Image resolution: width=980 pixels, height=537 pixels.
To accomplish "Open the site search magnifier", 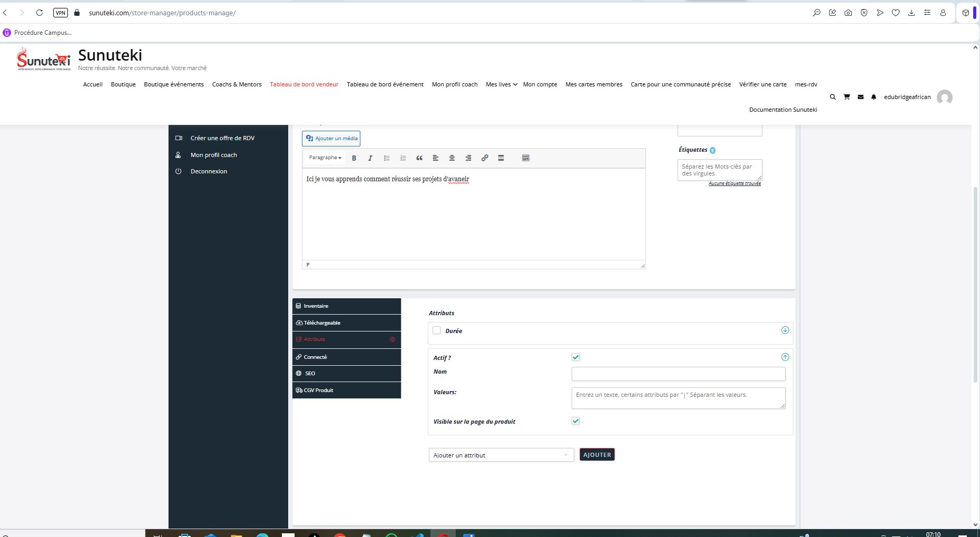I will pyautogui.click(x=832, y=97).
